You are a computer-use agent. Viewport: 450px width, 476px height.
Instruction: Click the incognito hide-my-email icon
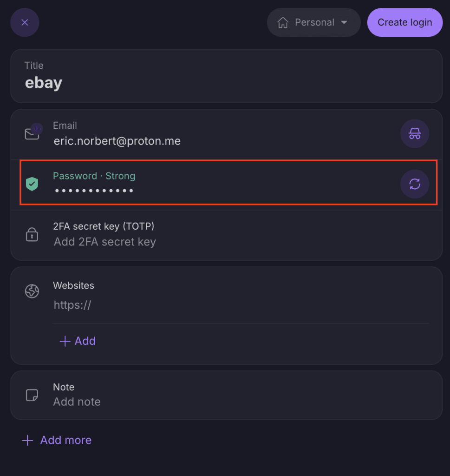414,134
